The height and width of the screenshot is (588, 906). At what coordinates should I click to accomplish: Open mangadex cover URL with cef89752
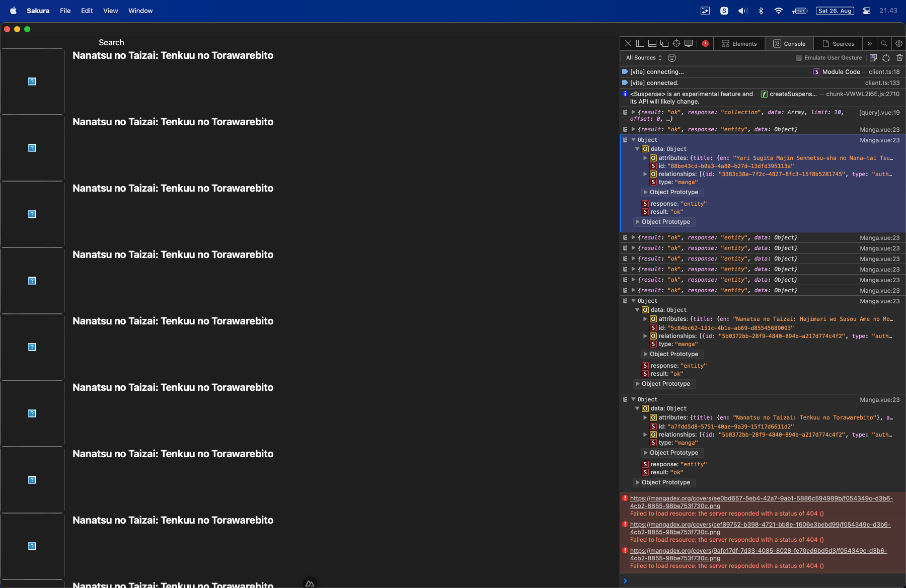click(760, 528)
